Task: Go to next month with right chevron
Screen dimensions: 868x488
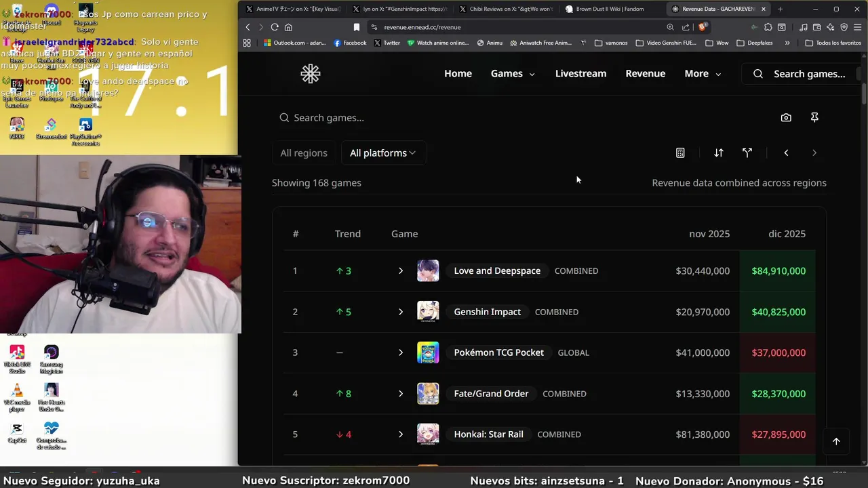Action: pyautogui.click(x=814, y=152)
